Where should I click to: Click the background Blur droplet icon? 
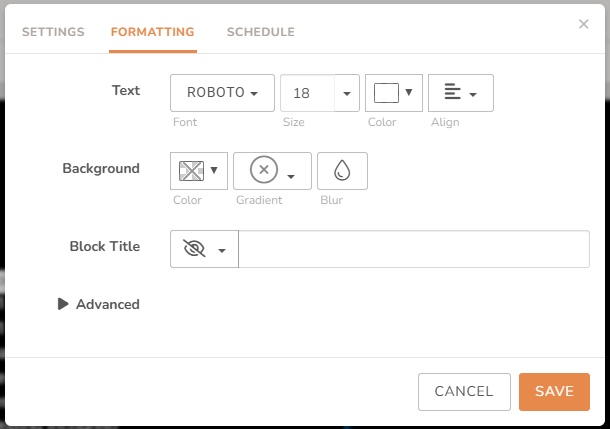tap(342, 171)
